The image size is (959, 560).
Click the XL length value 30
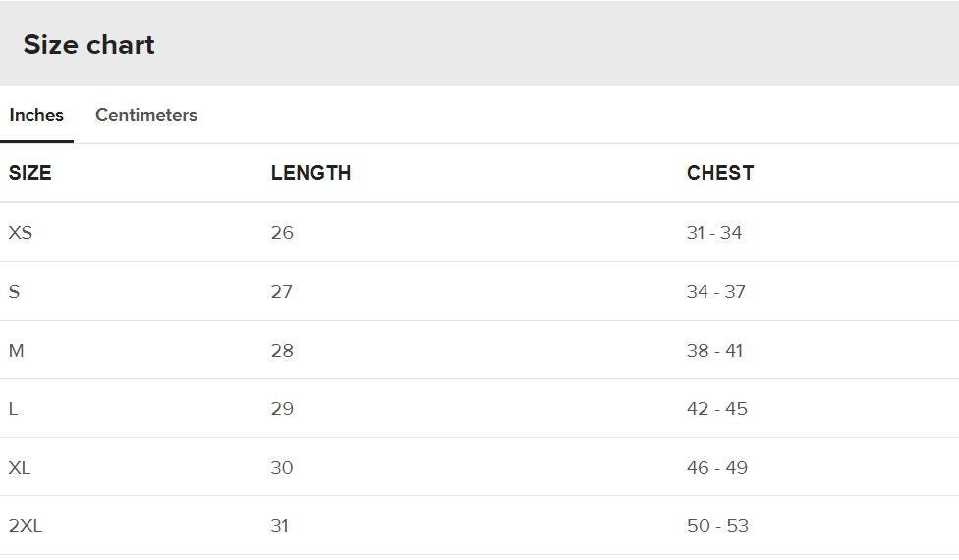(x=282, y=468)
